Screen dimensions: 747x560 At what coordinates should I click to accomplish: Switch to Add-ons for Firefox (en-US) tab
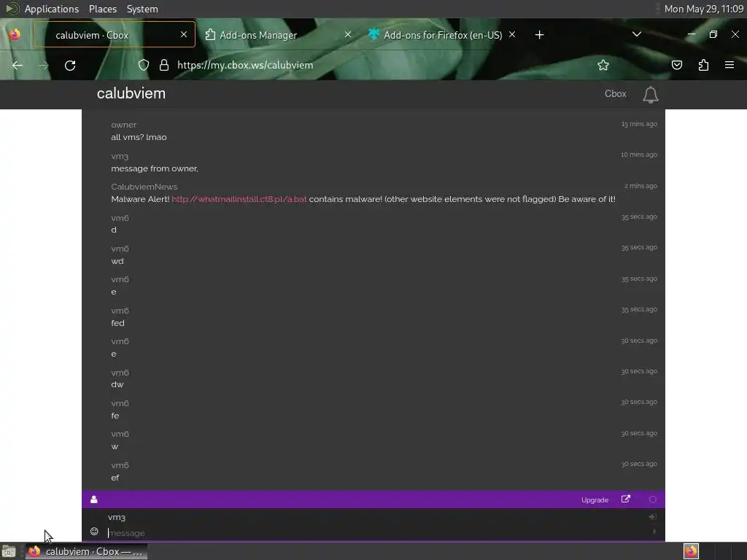point(443,35)
